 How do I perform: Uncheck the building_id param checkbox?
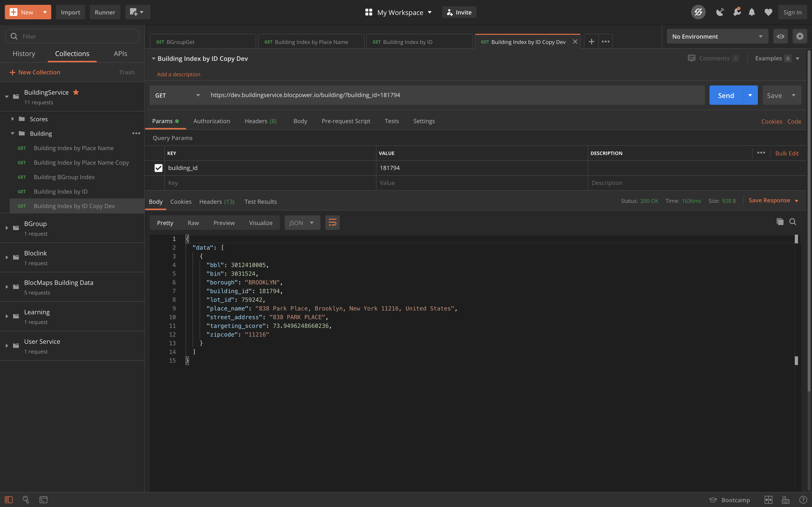coord(158,168)
